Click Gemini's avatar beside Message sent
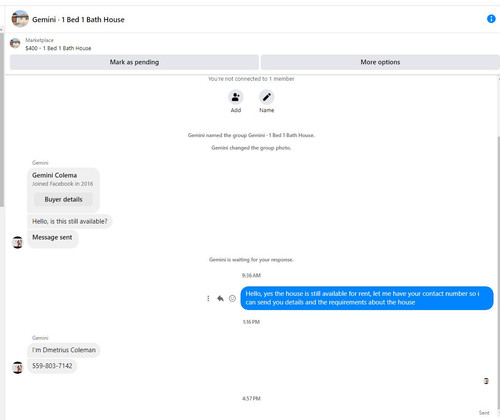 (17, 242)
